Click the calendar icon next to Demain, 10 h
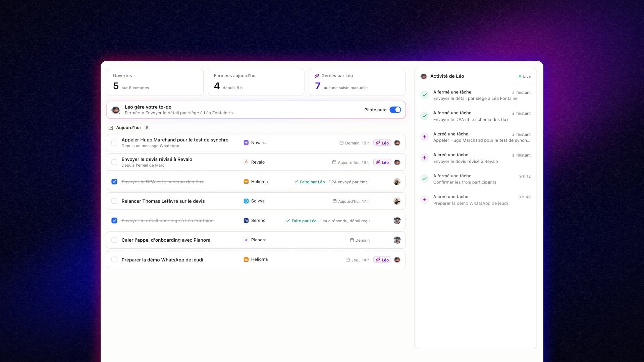The image size is (644, 362). (x=341, y=143)
